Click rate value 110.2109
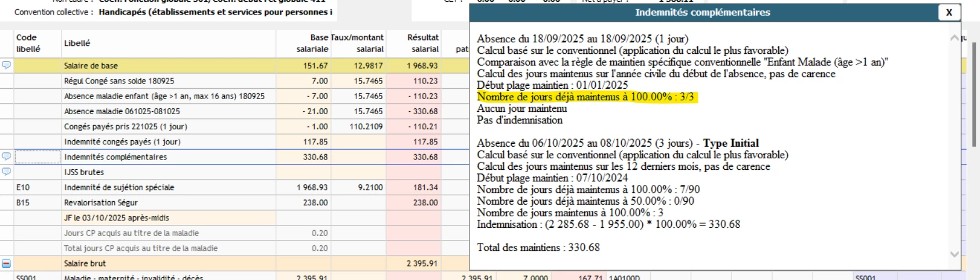This screenshot has height=280, width=980. click(366, 126)
